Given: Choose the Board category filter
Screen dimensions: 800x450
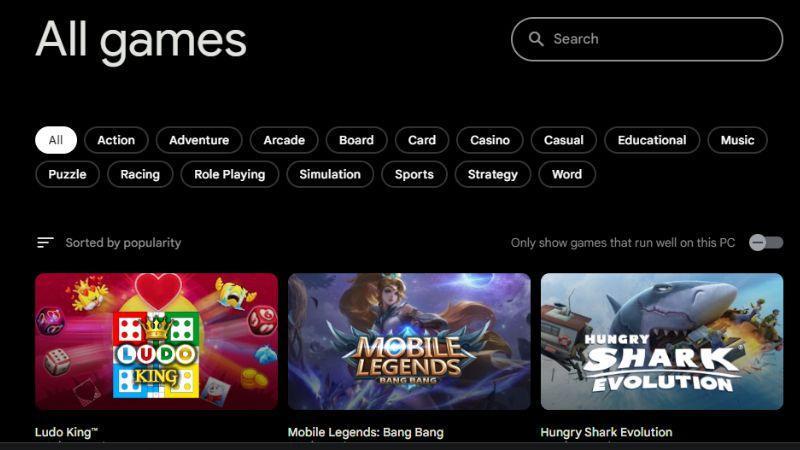Looking at the screenshot, I should (x=356, y=140).
